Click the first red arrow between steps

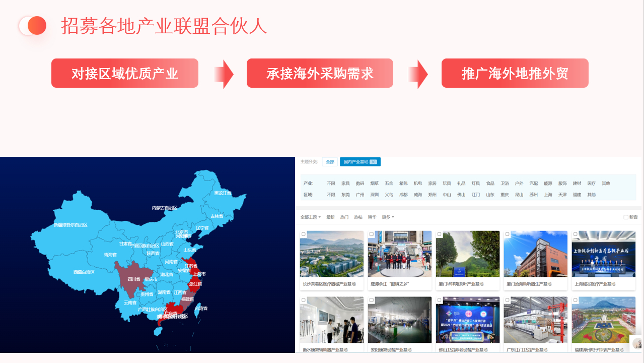click(x=224, y=74)
